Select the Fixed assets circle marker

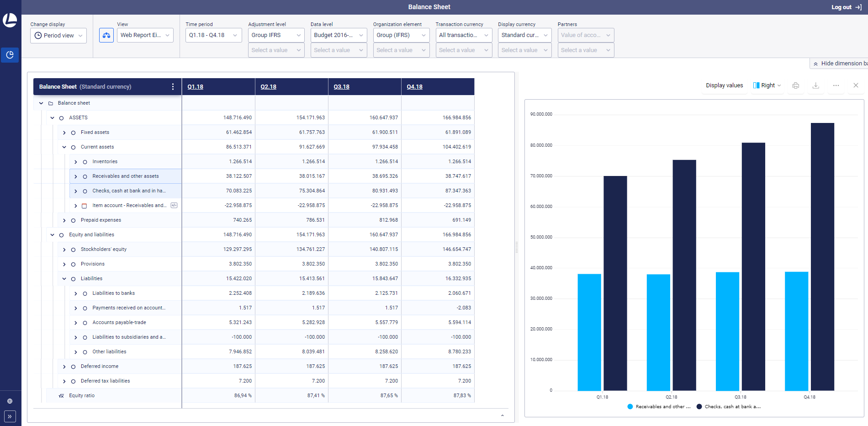tap(73, 133)
